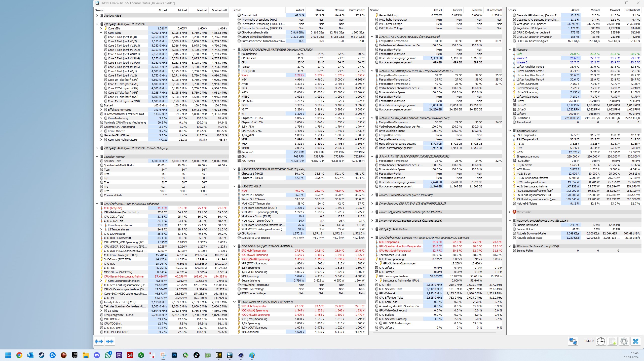
Task: Open Discord from the taskbar
Action: pos(97,355)
